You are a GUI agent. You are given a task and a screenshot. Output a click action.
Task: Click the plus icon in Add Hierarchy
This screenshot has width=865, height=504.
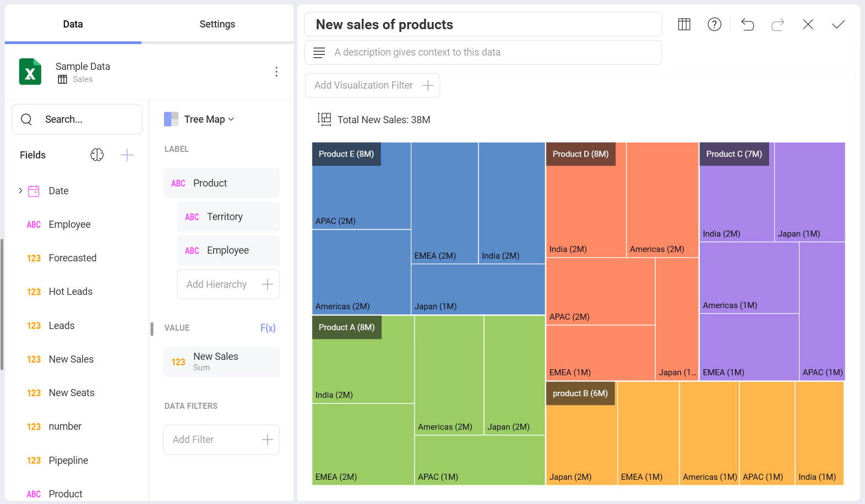(268, 284)
